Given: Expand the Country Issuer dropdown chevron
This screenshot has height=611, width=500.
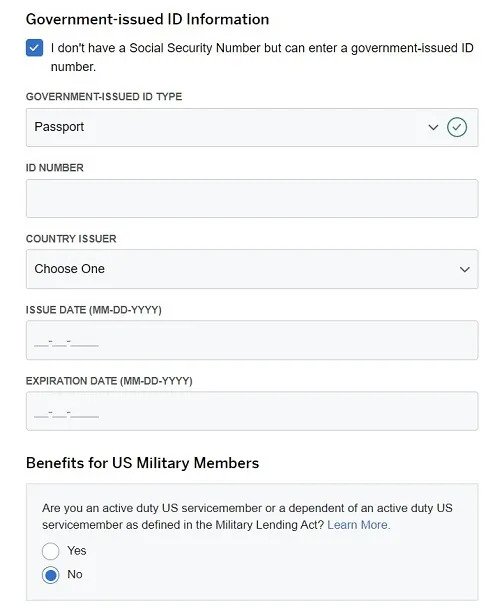Looking at the screenshot, I should [x=465, y=269].
